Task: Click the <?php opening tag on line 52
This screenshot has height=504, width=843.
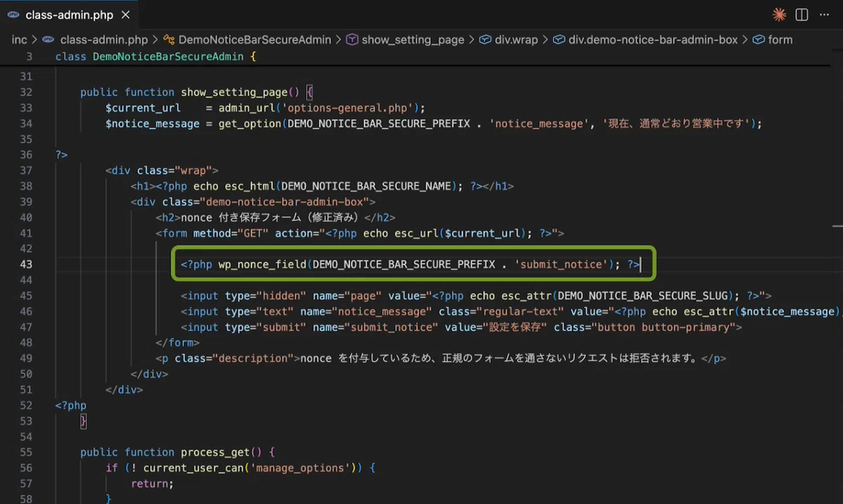Action: (71, 405)
